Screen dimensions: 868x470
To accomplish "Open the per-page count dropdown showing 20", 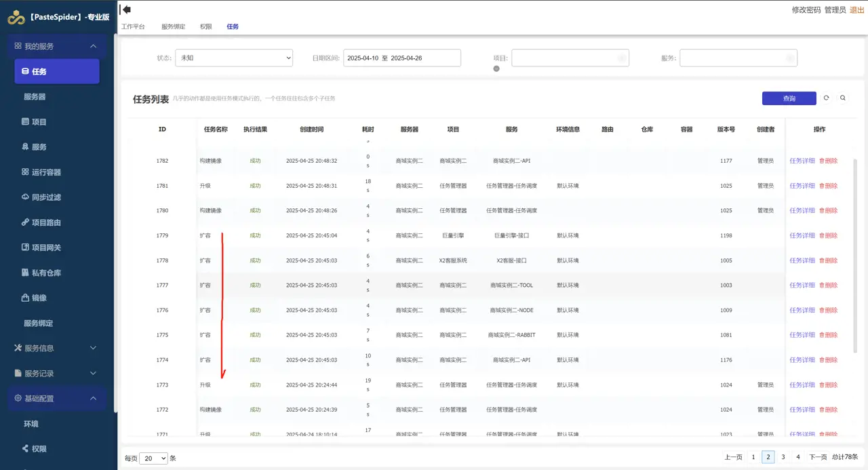I will (x=153, y=458).
